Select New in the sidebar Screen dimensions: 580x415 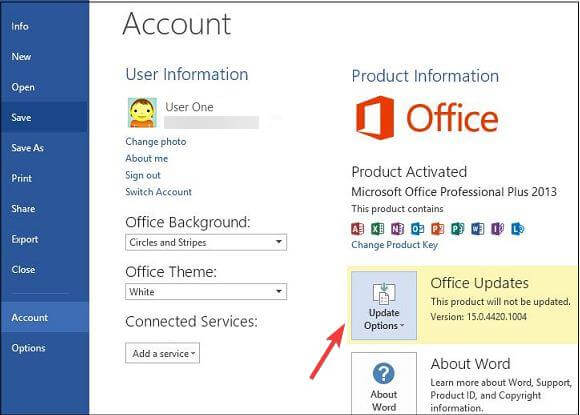[44, 57]
